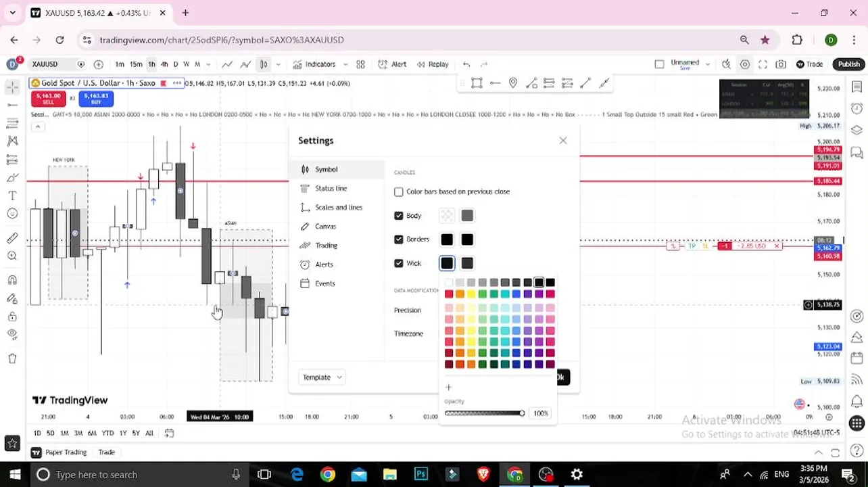
Task: Add a custom color with the plus button
Action: point(448,388)
